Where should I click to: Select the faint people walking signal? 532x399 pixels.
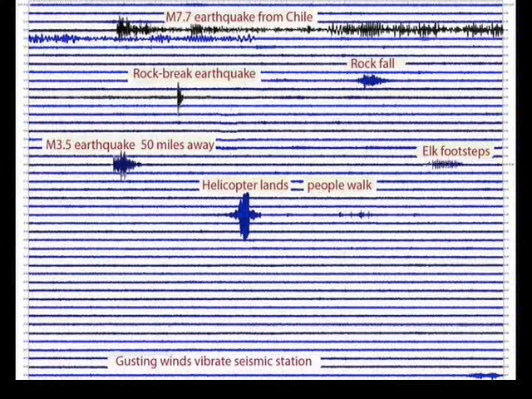pyautogui.click(x=356, y=215)
